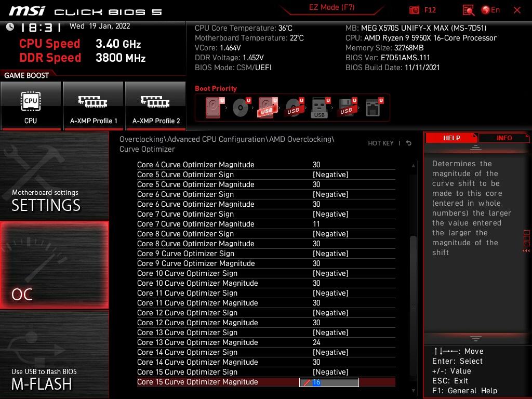Take a screenshot with the F12 camera icon
This screenshot has width=532, height=399.
click(414, 10)
